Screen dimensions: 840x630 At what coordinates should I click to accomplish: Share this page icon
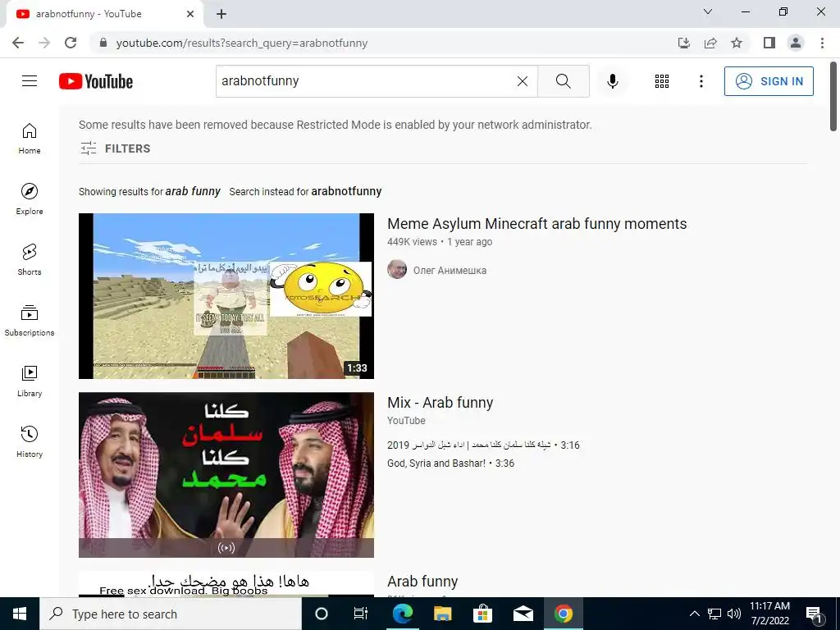[x=710, y=43]
